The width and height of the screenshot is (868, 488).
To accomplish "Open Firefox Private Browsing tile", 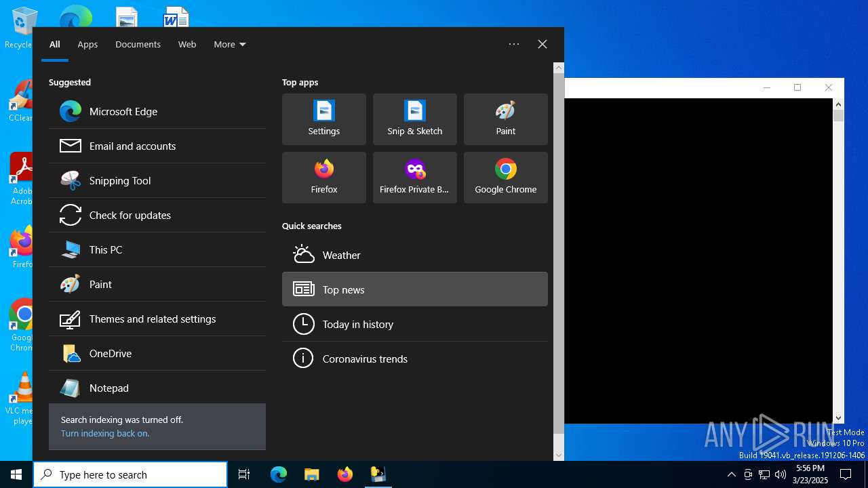I will 415,178.
